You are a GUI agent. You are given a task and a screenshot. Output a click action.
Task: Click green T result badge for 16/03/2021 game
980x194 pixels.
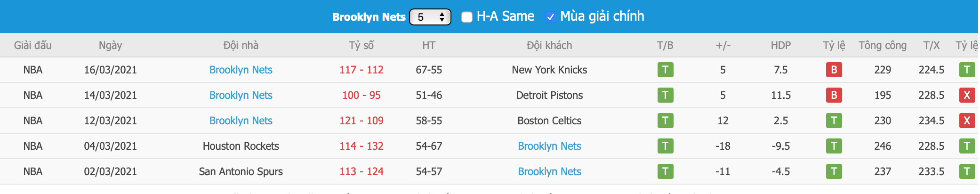coord(665,70)
